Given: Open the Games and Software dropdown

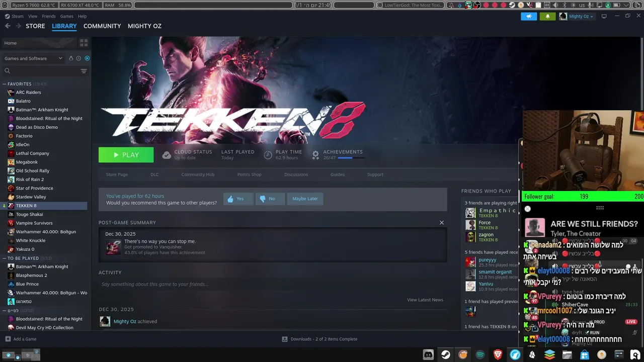Looking at the screenshot, I should click(33, 58).
